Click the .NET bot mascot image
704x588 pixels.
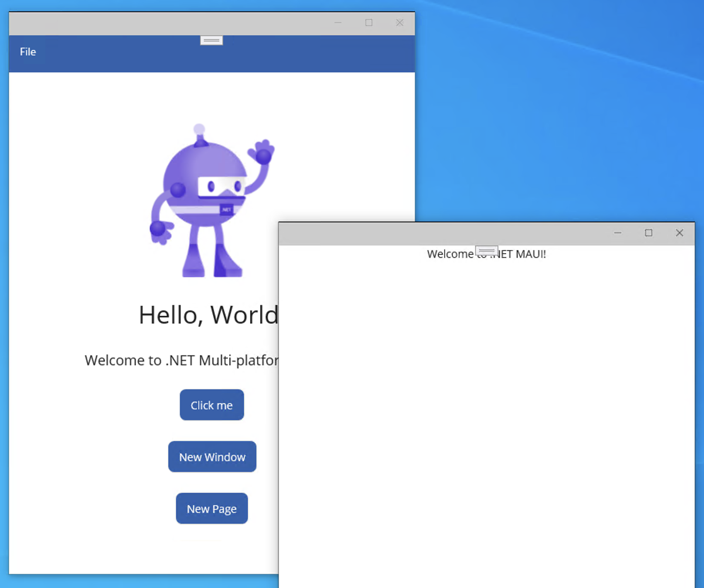tap(212, 200)
